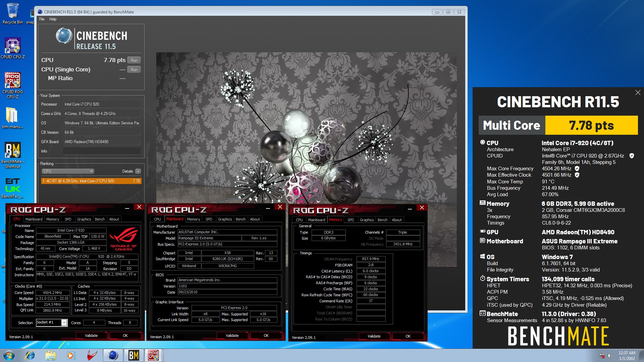Open the media player taskbar icon
The image size is (644, 362).
click(x=70, y=355)
